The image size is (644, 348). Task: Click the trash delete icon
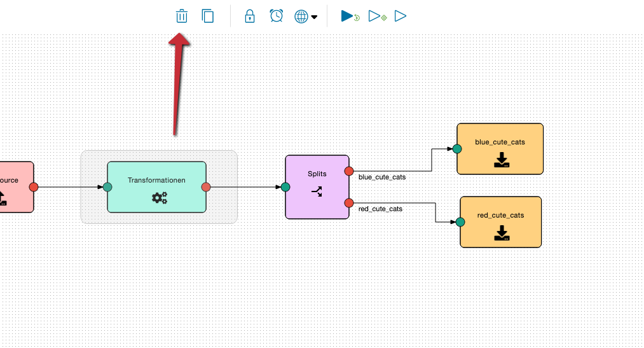(x=182, y=16)
